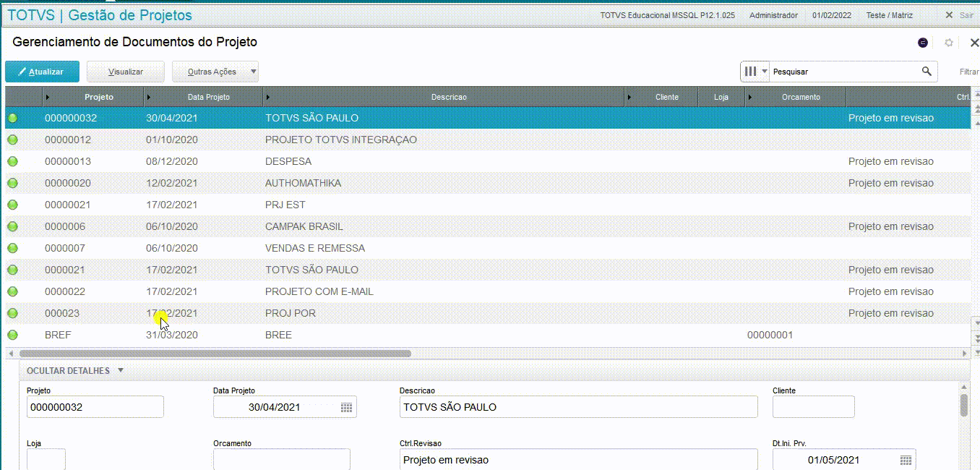This screenshot has height=470, width=980.
Task: Select the CAMPAK BRASIL row
Action: [487, 226]
